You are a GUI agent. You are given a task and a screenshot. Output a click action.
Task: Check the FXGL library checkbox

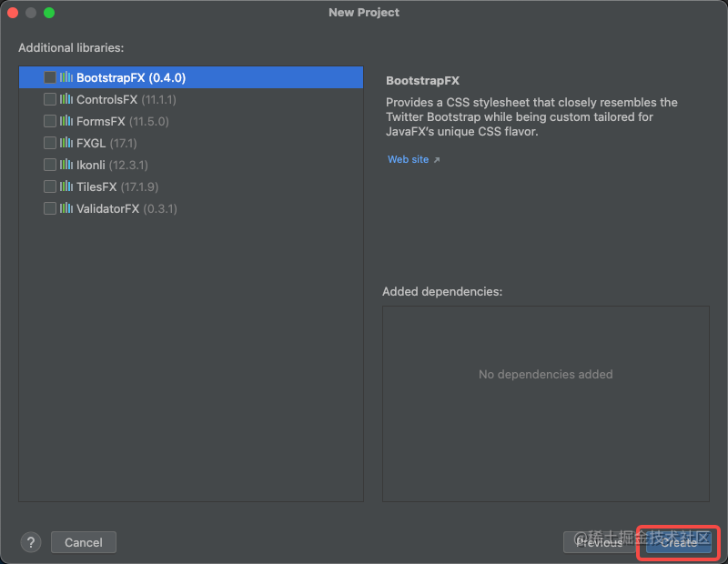[x=49, y=143]
